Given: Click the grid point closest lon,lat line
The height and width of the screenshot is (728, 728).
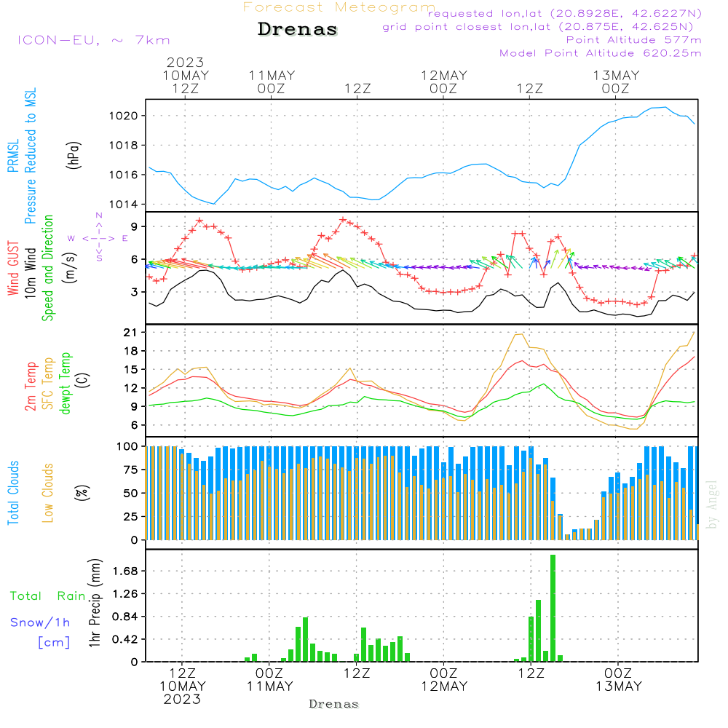Looking at the screenshot, I should 538,27.
